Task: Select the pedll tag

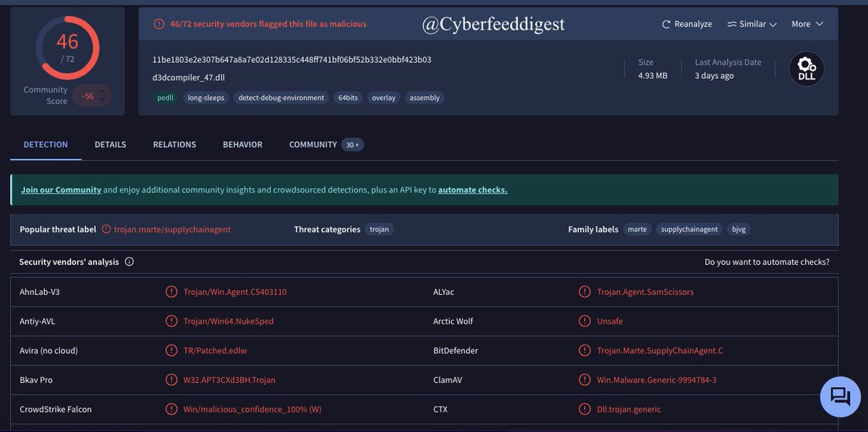Action: pyautogui.click(x=166, y=98)
